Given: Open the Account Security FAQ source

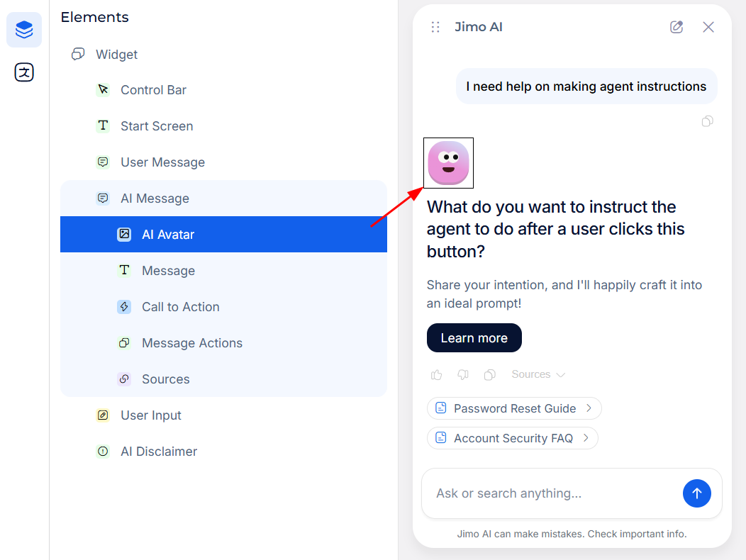Looking at the screenshot, I should click(x=512, y=438).
